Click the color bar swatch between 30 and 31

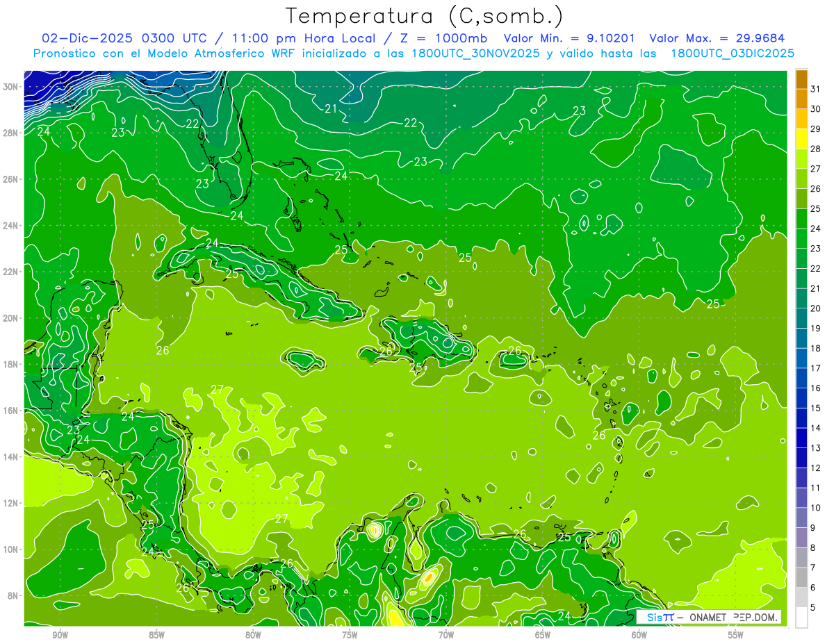pyautogui.click(x=801, y=99)
